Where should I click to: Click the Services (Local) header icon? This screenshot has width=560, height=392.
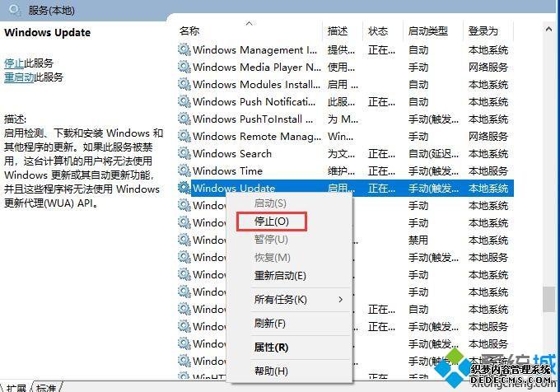(15, 9)
